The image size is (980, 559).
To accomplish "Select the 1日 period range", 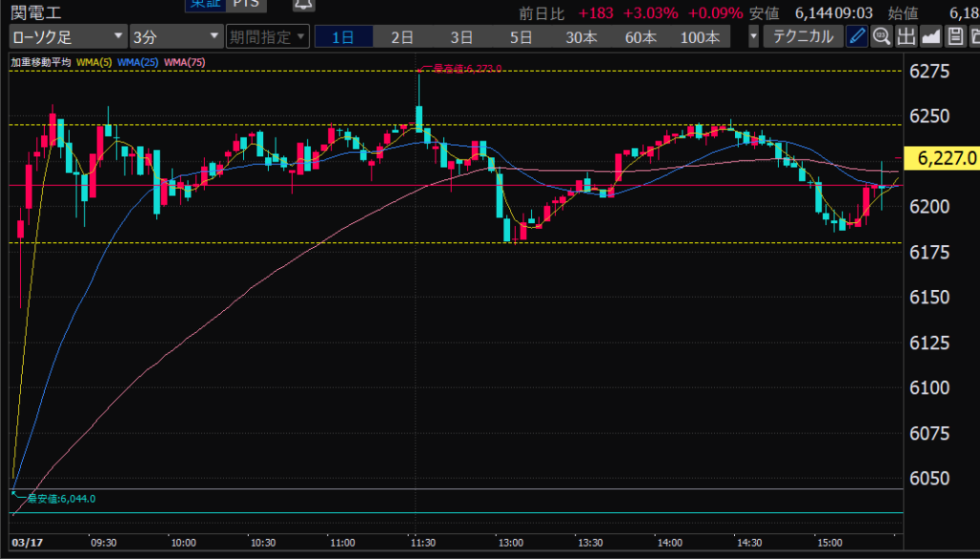I will (343, 37).
